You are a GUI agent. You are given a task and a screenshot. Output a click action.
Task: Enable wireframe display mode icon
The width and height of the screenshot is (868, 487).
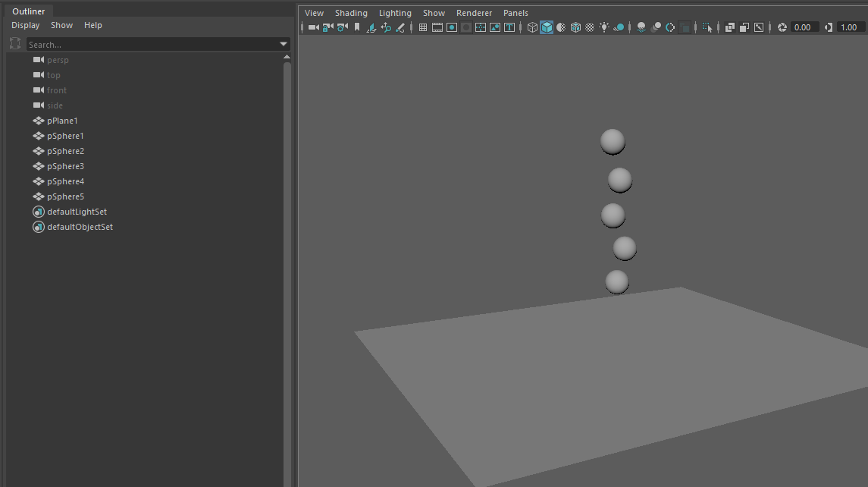point(531,27)
